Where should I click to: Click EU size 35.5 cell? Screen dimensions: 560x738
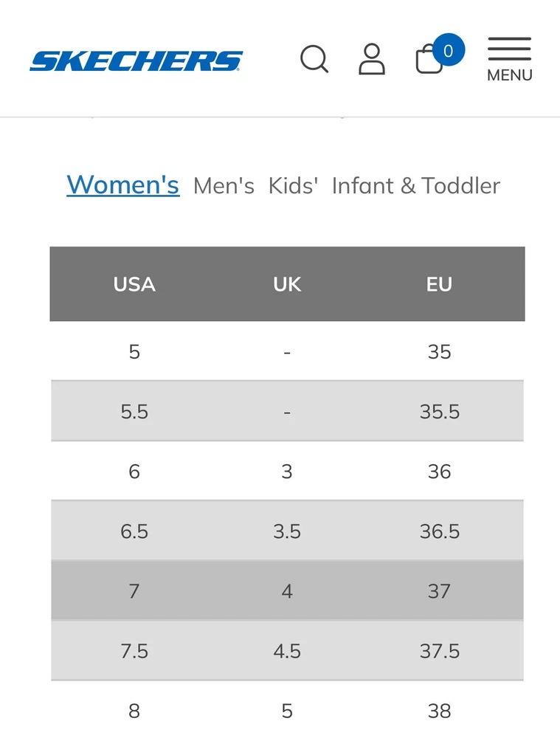pos(440,412)
